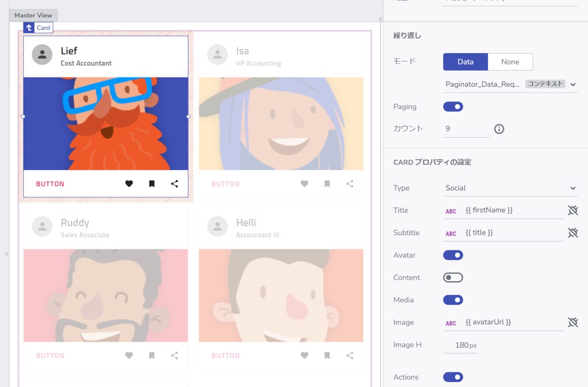Click Helli's avatar person icon
Screen dimensions: 588x387
(218, 226)
